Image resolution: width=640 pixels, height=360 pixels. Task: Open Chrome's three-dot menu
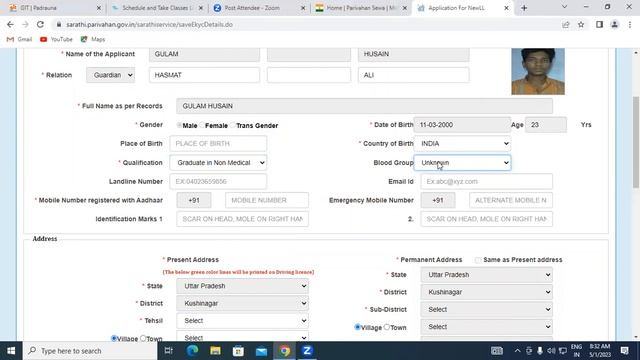point(630,24)
